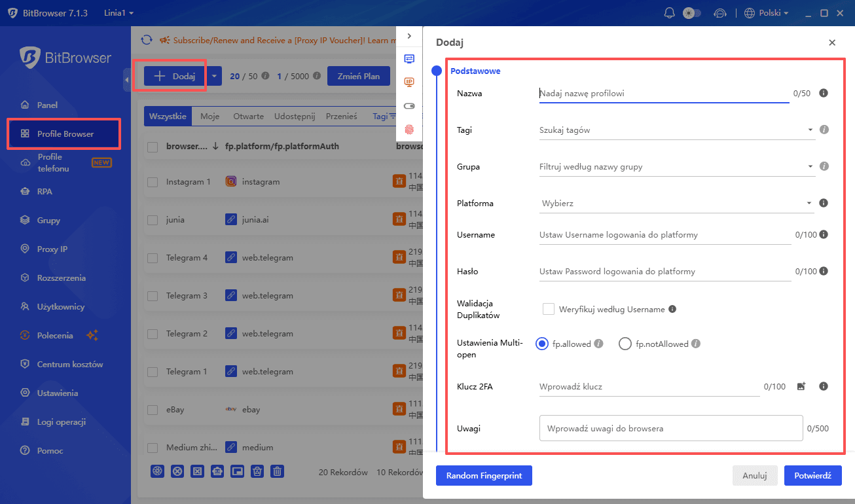This screenshot has width=855, height=504.
Task: Focus the Uwagi notes text field
Action: point(671,429)
